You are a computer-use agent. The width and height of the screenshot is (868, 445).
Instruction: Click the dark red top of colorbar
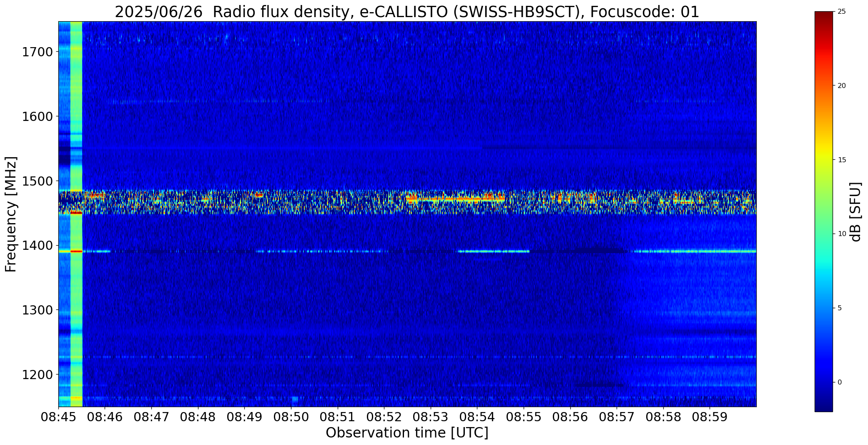click(x=823, y=17)
